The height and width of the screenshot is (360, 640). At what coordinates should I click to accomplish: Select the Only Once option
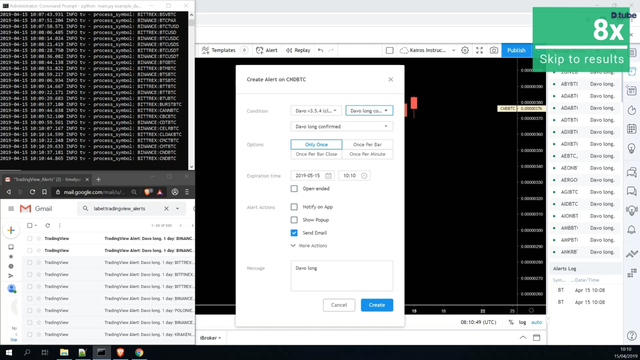pyautogui.click(x=316, y=144)
